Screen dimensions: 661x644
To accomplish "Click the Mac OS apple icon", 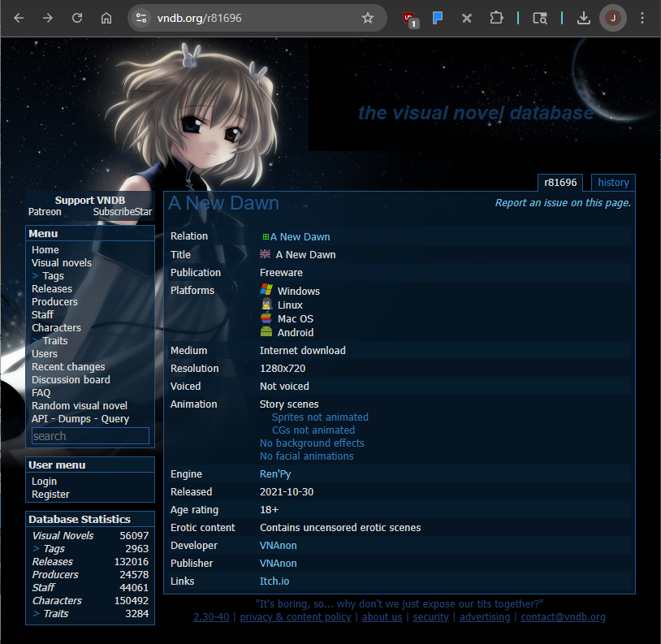I will pyautogui.click(x=266, y=318).
